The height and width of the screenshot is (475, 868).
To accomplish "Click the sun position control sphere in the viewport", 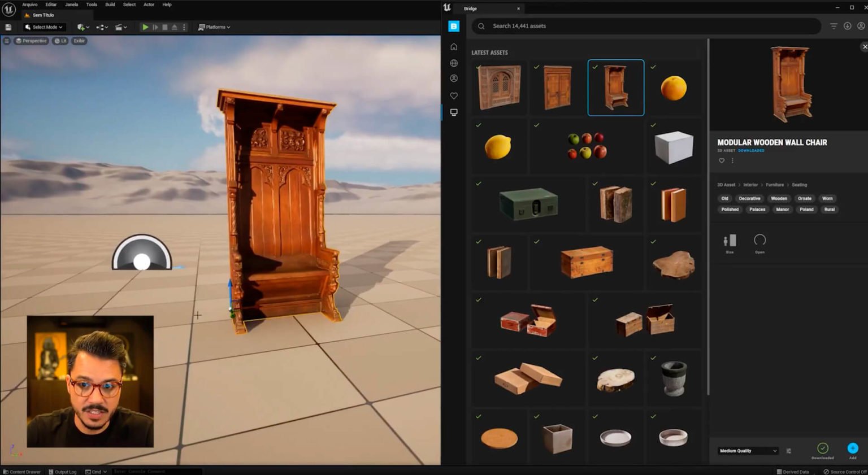I will tap(141, 261).
